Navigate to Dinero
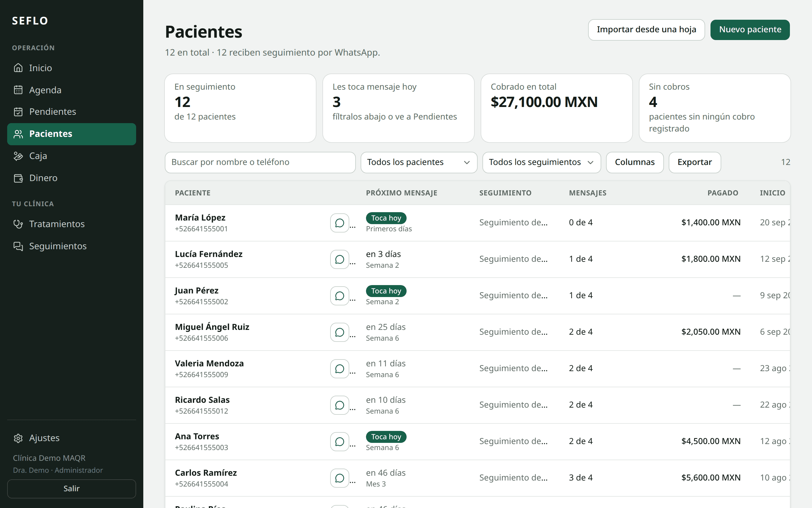 [x=71, y=178]
